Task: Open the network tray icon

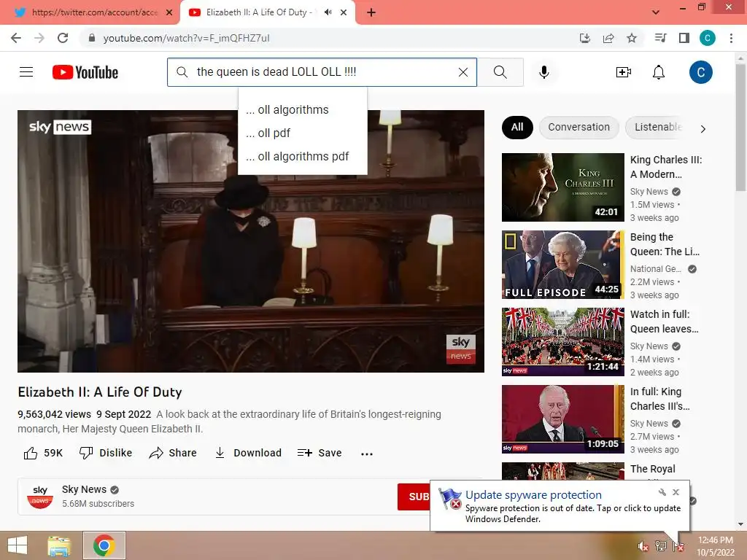Action: [x=661, y=546]
